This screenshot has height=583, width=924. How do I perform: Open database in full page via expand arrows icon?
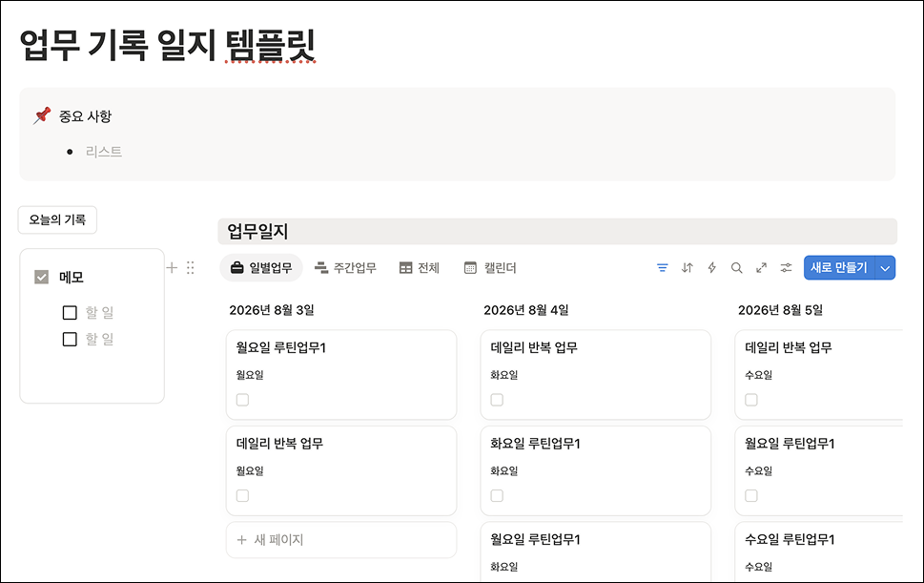pyautogui.click(x=761, y=267)
